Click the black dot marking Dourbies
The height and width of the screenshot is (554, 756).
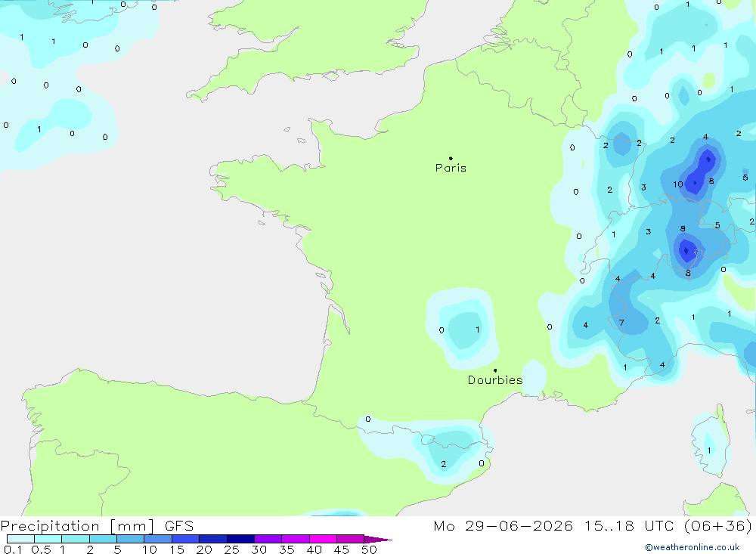coord(495,370)
